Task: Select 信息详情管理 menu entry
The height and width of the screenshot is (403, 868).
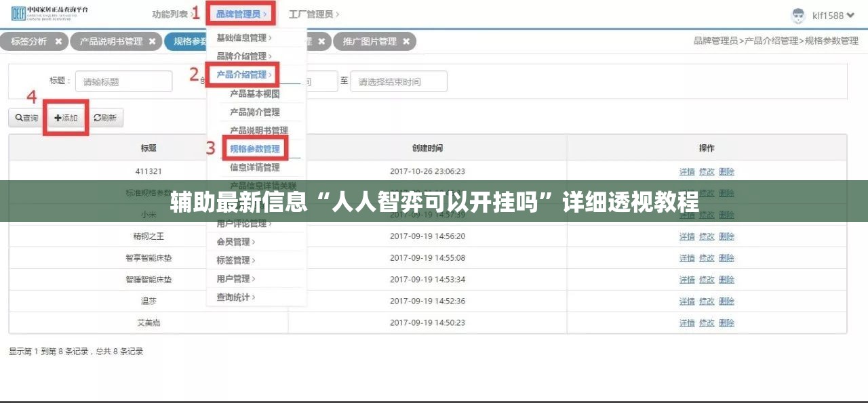Action: (x=254, y=167)
